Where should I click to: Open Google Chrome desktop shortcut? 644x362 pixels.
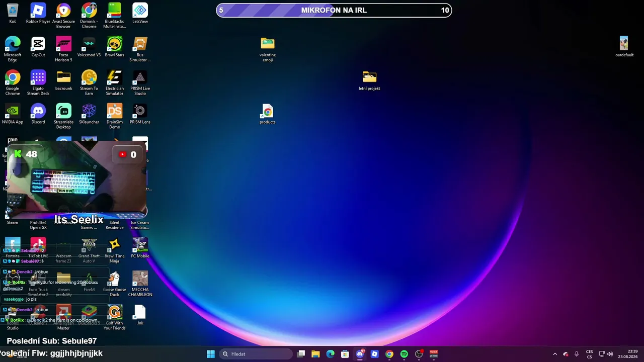[13, 83]
